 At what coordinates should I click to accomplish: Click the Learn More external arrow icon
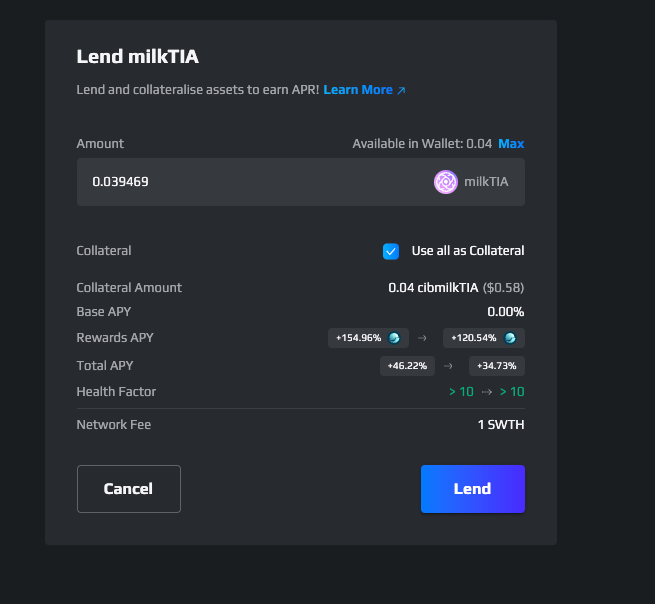(x=401, y=90)
